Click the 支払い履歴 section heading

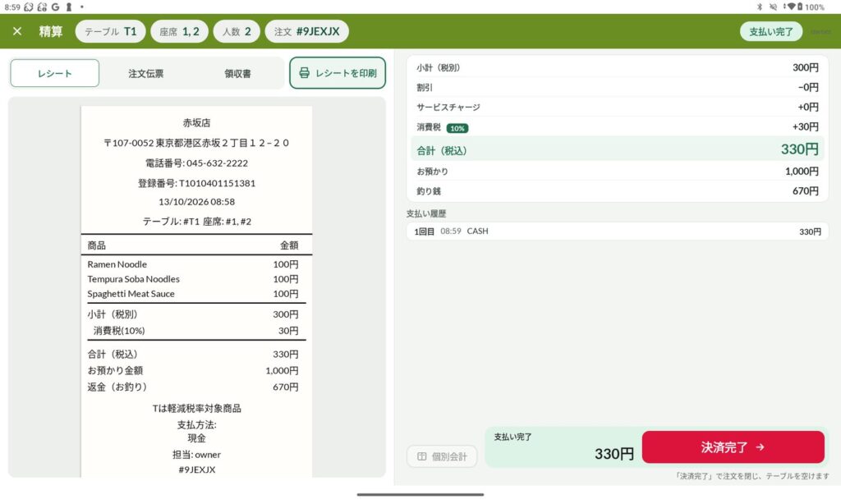tap(426, 213)
